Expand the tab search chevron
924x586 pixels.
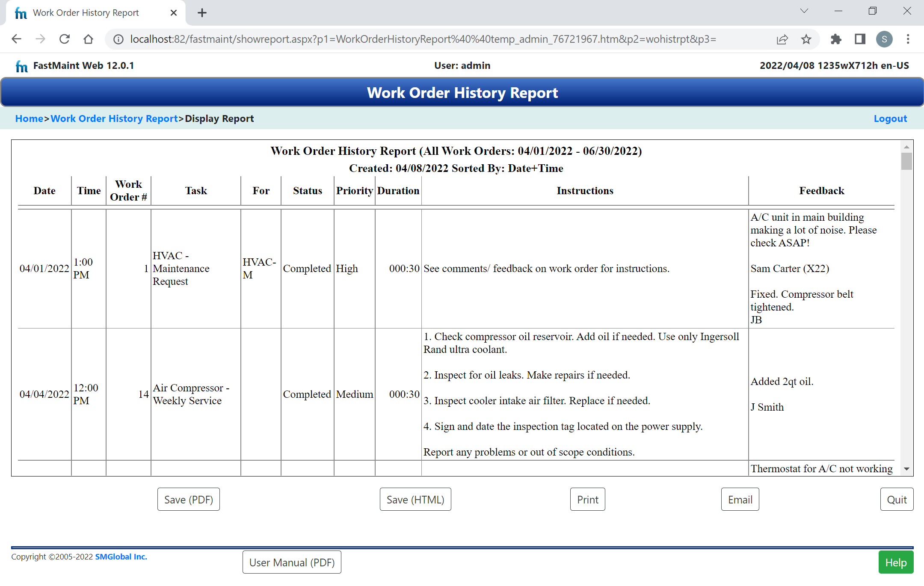pos(804,11)
